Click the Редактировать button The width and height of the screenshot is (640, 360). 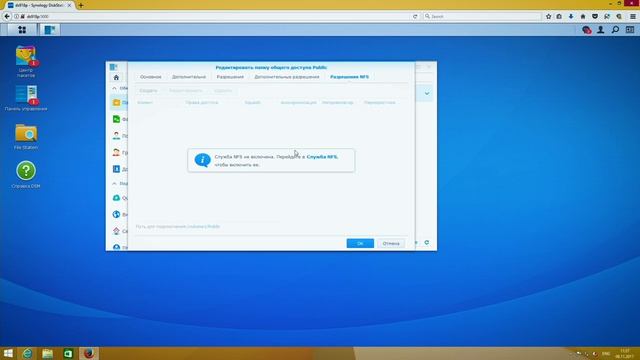[x=185, y=91]
